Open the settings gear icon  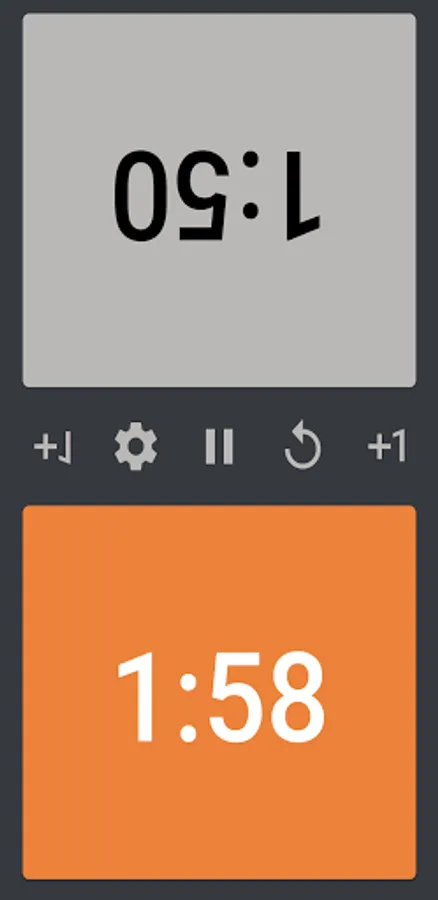pyautogui.click(x=135, y=447)
